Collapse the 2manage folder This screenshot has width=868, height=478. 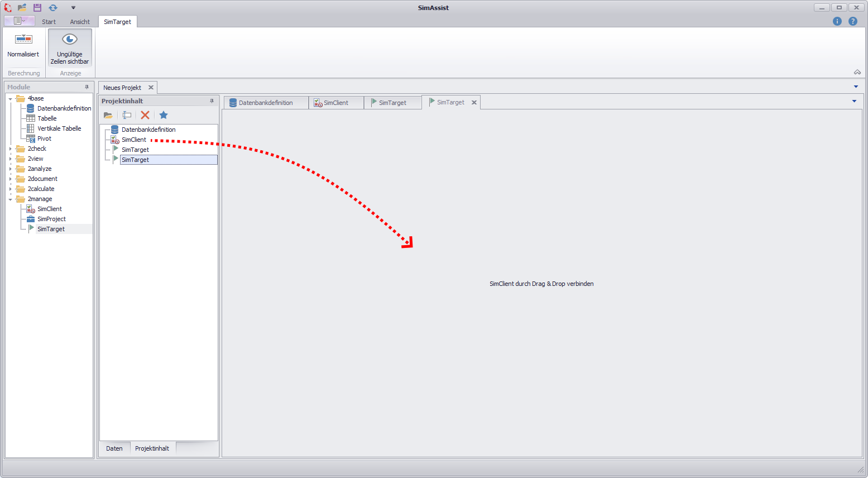coord(10,199)
